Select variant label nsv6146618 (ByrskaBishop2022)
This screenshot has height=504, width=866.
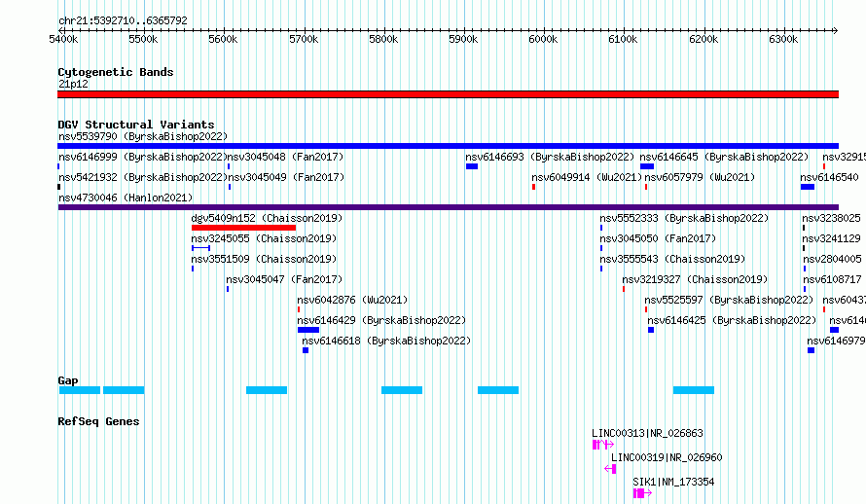[x=386, y=341]
